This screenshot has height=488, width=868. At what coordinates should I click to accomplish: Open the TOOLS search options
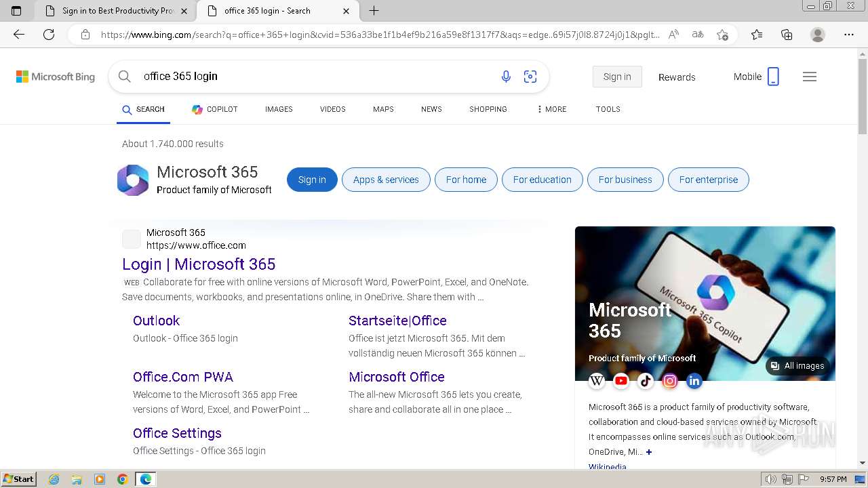pos(608,109)
